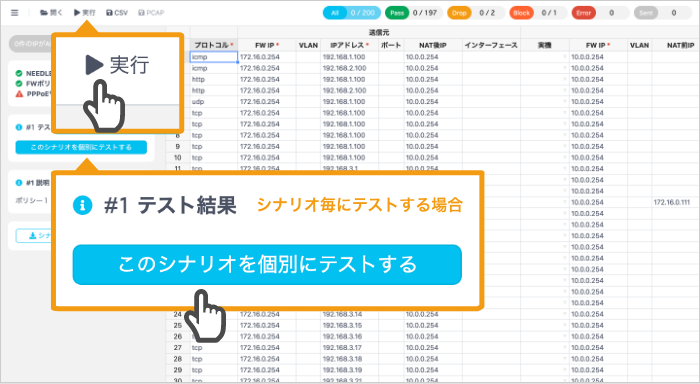The width and height of the screenshot is (700, 384).
Task: Open 実機 dropdown in row 10
Action: [565, 158]
